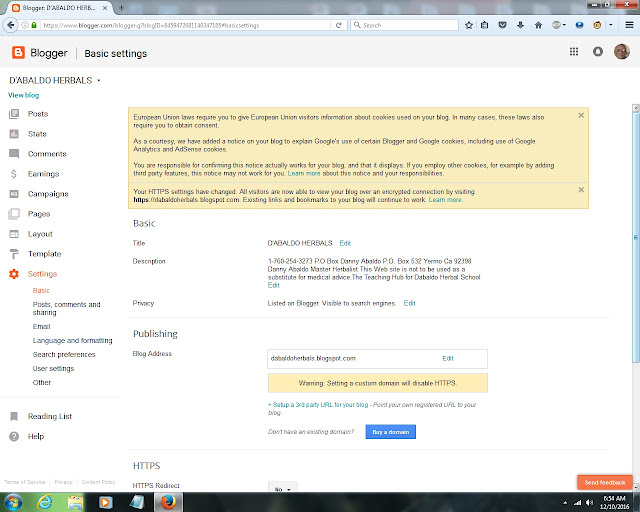Screen dimensions: 640x512
Task: Edit the Privacy setting
Action: click(409, 303)
